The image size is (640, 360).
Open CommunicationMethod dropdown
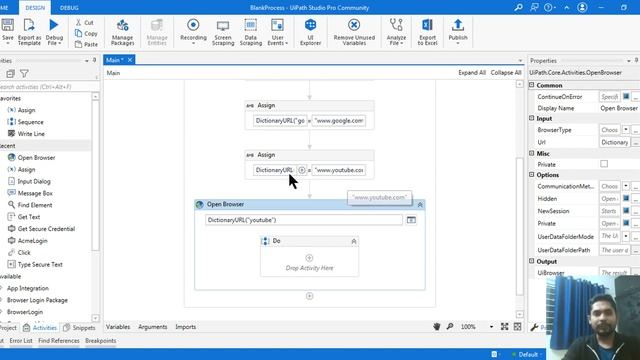pyautogui.click(x=626, y=186)
